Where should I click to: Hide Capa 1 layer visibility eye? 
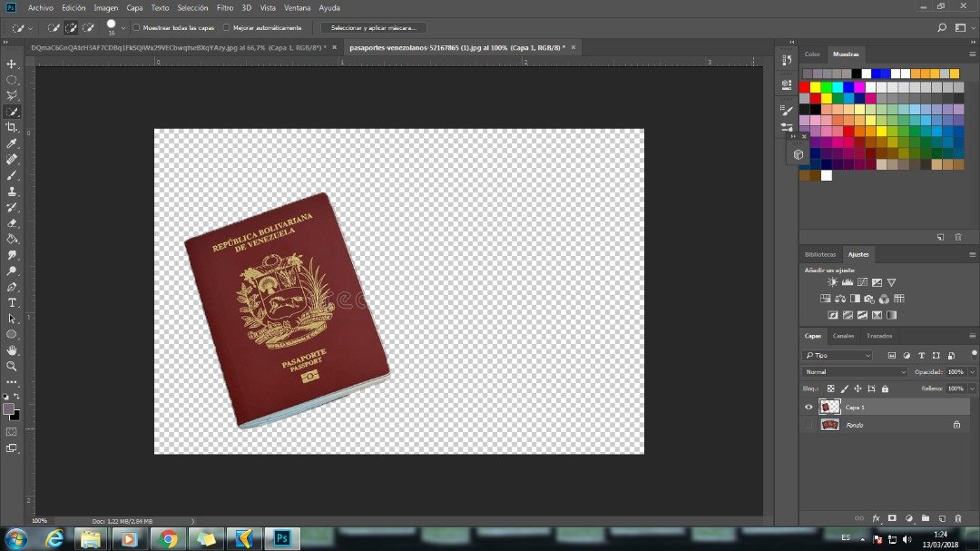click(x=808, y=408)
